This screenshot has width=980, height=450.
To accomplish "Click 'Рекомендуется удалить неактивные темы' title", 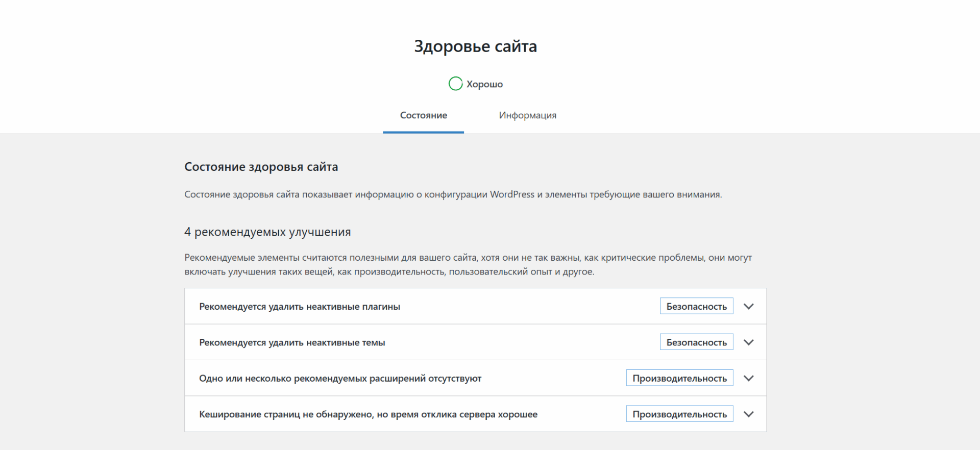I will 292,343.
